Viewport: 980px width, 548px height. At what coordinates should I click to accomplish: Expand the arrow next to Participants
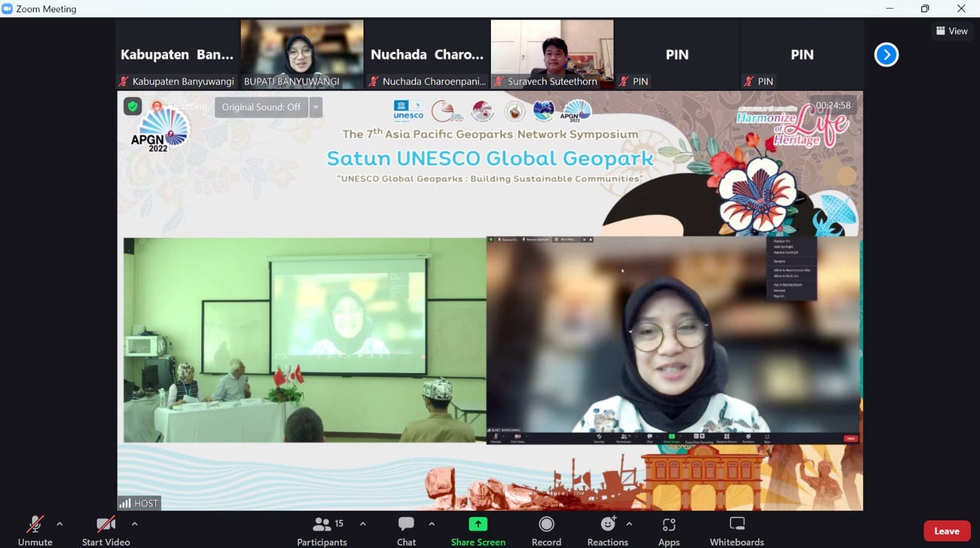pos(363,524)
